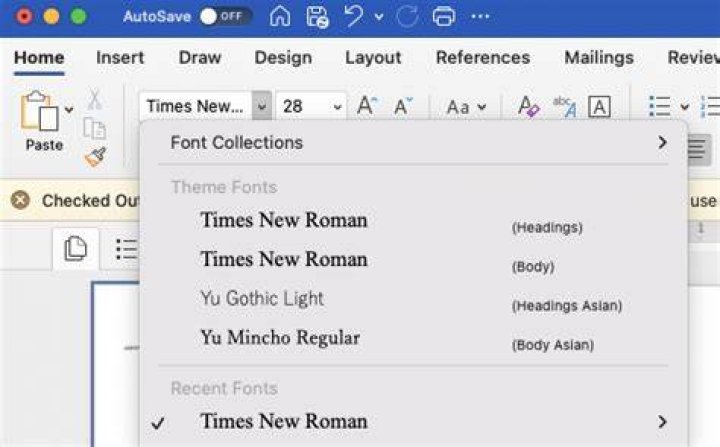
Task: Choose Times New Roman (Headings) theme font
Action: (x=413, y=221)
